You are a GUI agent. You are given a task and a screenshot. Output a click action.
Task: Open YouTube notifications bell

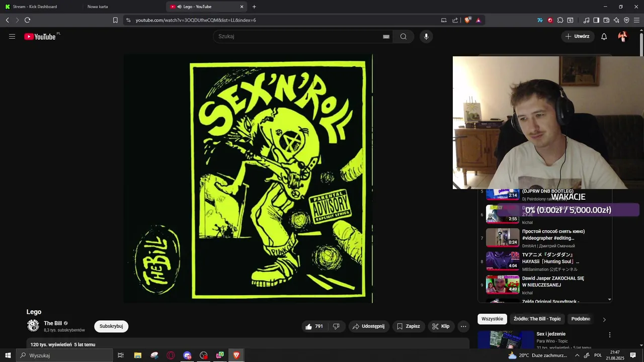[604, 36]
